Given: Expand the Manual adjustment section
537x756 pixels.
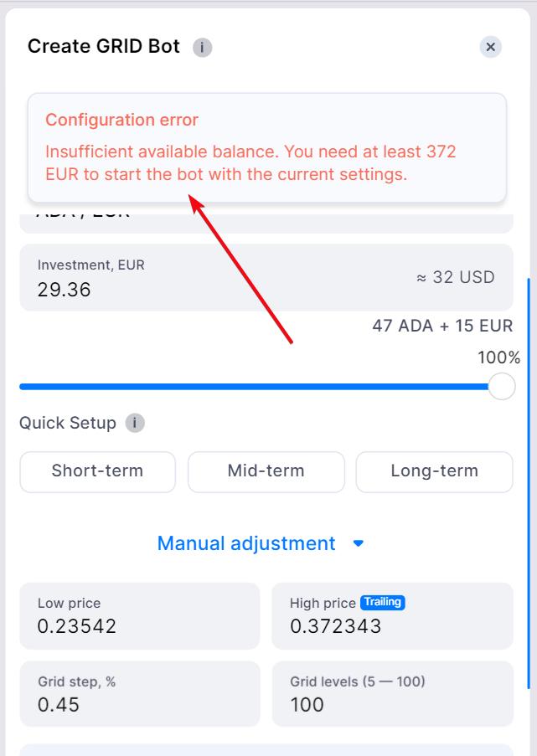Looking at the screenshot, I should (246, 544).
